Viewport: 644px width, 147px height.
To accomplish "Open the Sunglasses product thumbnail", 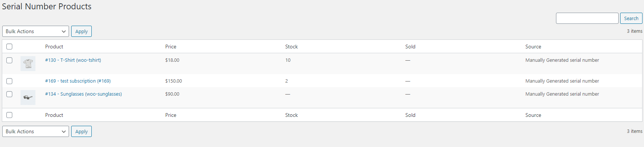I will point(28,98).
